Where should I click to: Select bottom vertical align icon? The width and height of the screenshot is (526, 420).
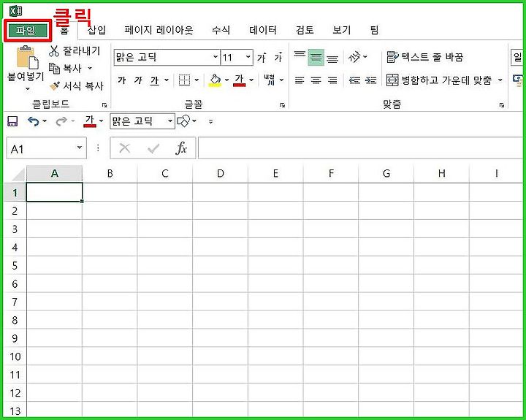(x=332, y=58)
